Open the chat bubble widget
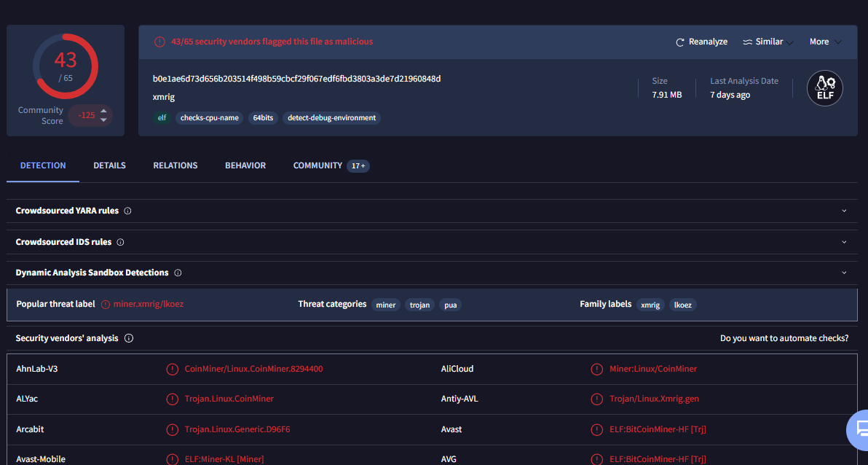This screenshot has width=868, height=465. tap(861, 429)
